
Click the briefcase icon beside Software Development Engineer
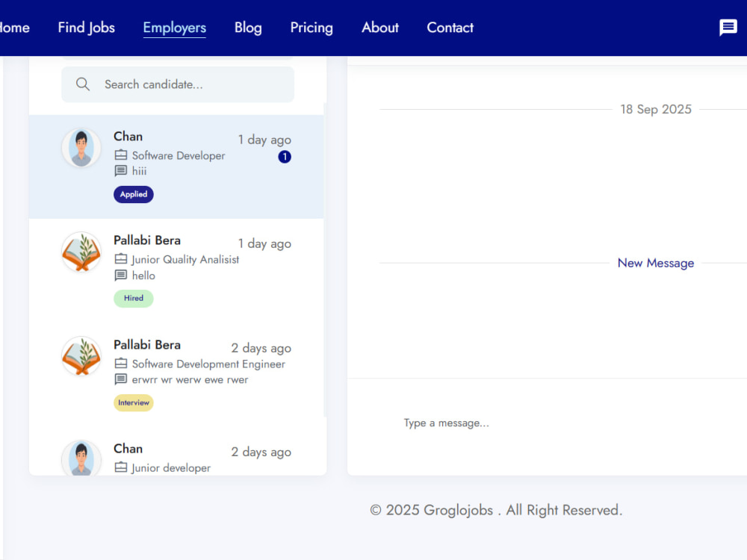pyautogui.click(x=121, y=364)
